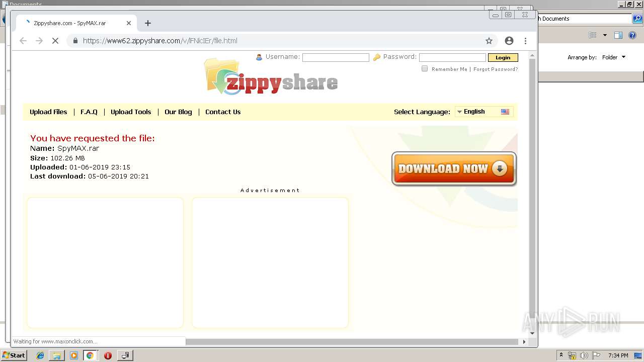644x362 pixels.
Task: Click the SpyMAX.rar file name text
Action: 78,148
